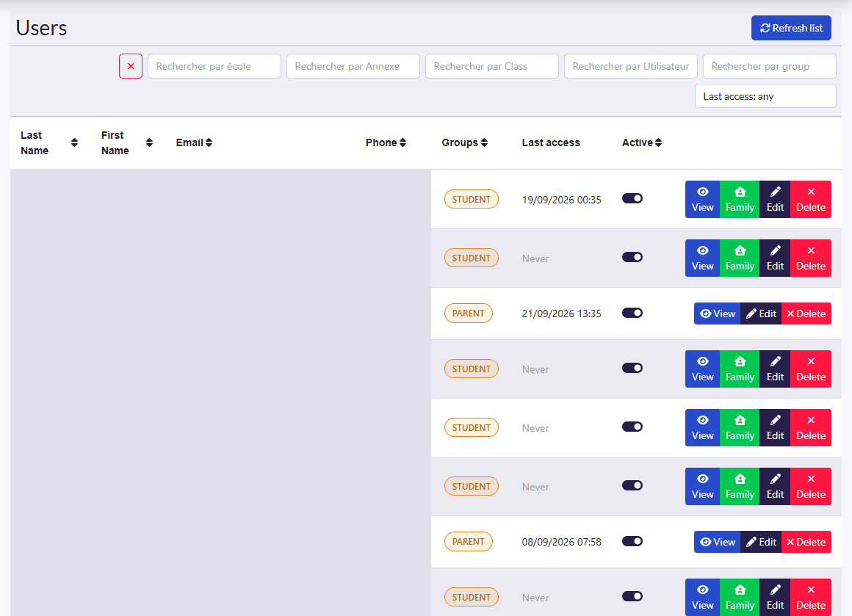The height and width of the screenshot is (616, 852).
Task: Select the Last access column header
Action: click(x=550, y=143)
